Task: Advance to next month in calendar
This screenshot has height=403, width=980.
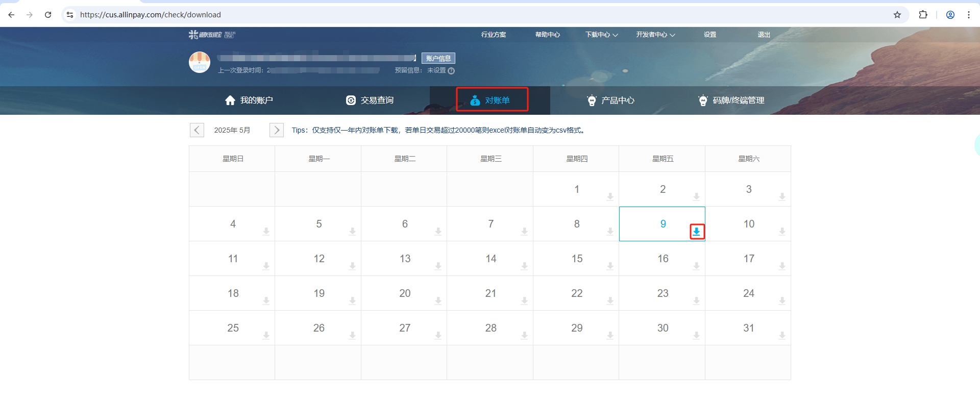Action: click(276, 130)
